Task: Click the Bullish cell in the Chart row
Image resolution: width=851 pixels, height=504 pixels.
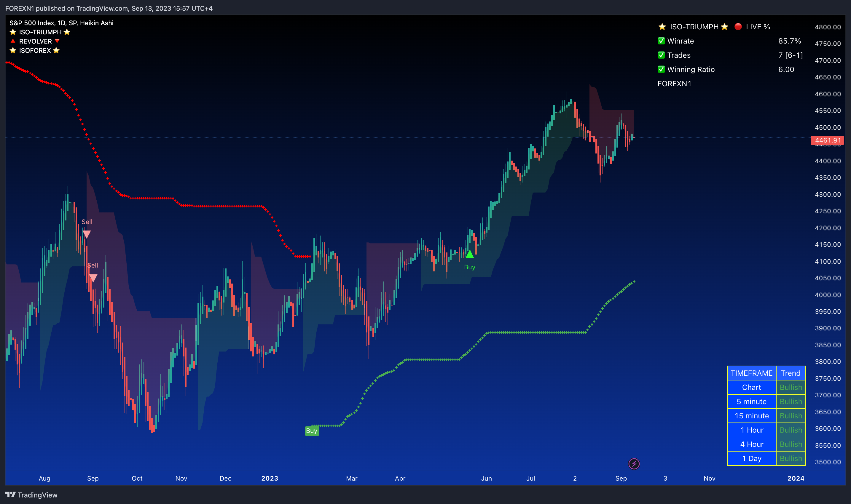Action: pyautogui.click(x=791, y=387)
